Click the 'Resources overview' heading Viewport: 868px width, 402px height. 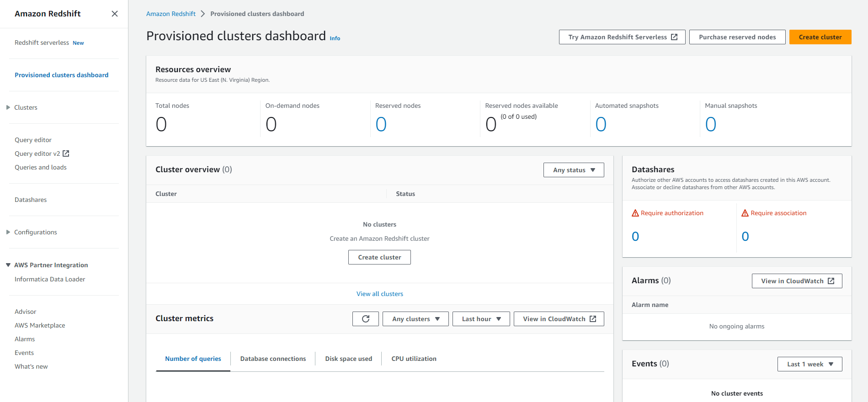(193, 69)
